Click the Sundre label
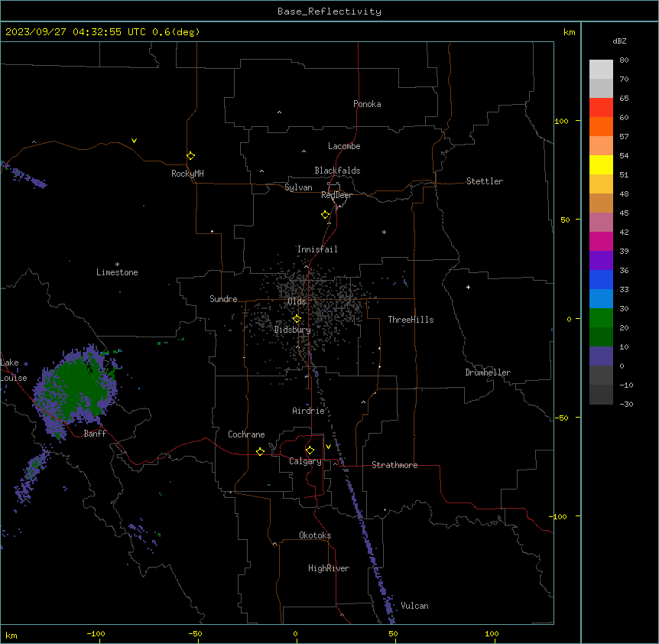The width and height of the screenshot is (659, 644). click(223, 299)
